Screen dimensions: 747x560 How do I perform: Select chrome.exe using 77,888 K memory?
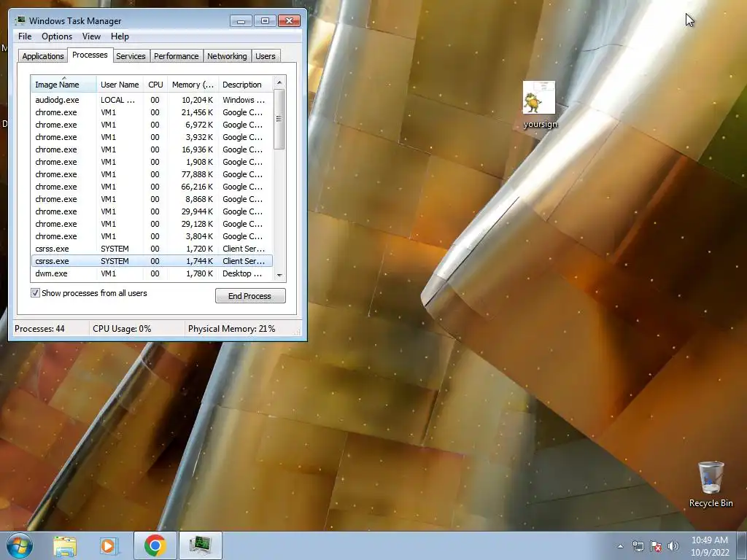[152, 174]
